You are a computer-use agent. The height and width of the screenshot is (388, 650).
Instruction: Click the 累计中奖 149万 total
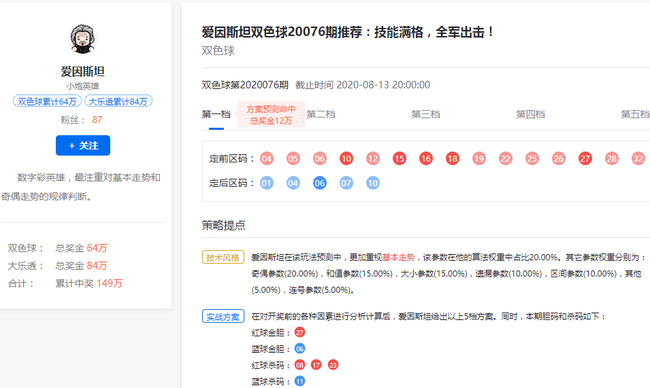point(109,284)
